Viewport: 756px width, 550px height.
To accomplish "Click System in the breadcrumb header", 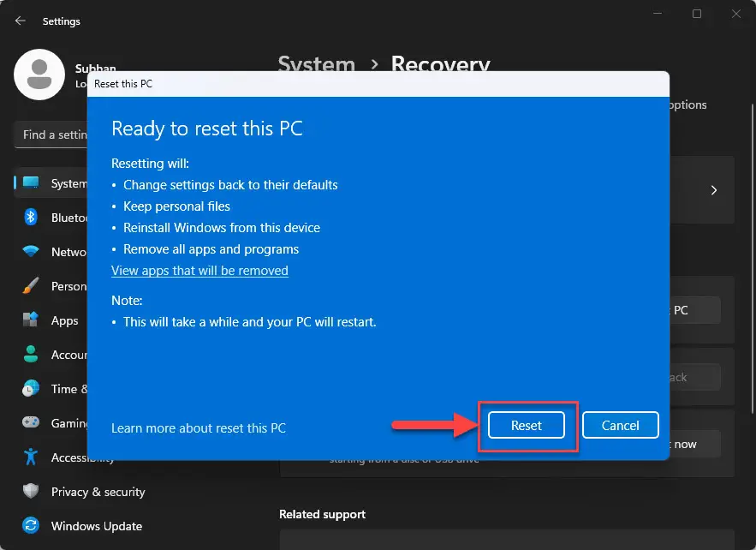I will click(x=316, y=63).
